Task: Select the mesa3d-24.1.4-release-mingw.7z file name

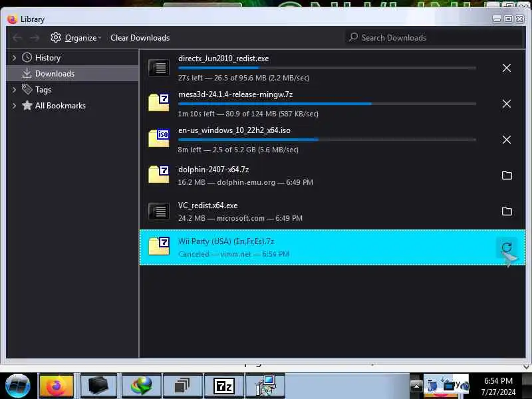Action: pos(235,94)
